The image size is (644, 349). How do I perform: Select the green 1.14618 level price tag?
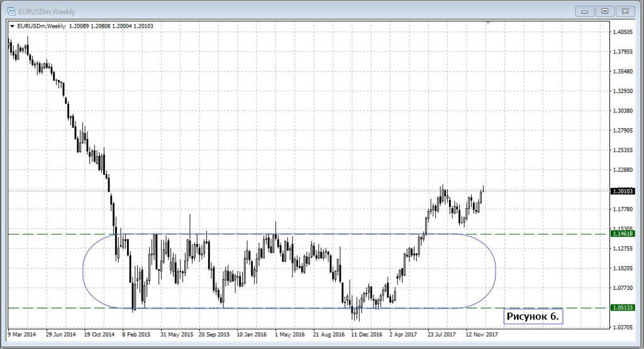(x=623, y=234)
